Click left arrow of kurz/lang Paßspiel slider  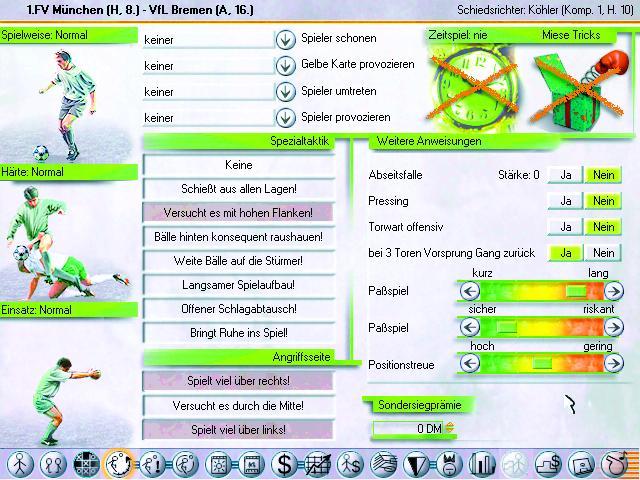(470, 291)
